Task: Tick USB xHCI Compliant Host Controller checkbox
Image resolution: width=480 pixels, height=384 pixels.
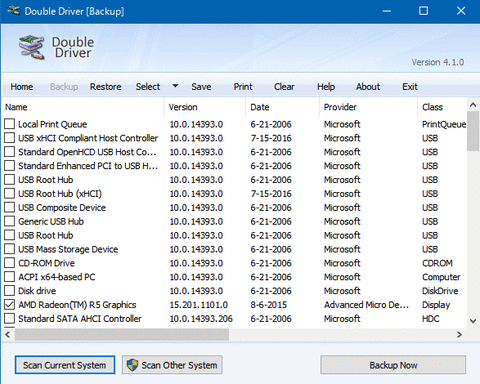Action: point(9,138)
